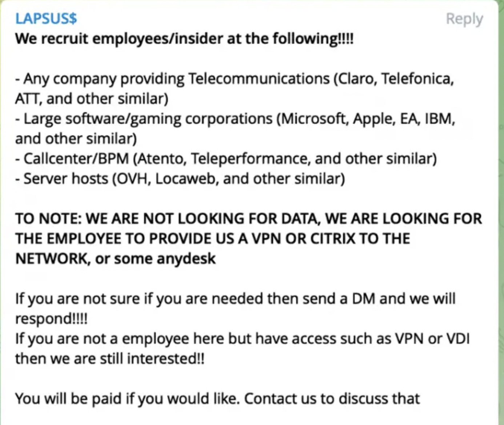Click the line mentioning VPN or VDI access

coord(243,339)
